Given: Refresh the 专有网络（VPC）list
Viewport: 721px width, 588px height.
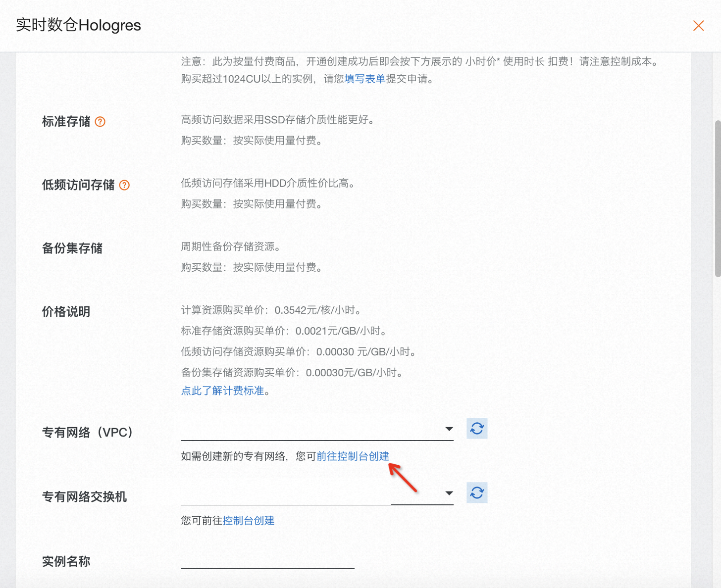Looking at the screenshot, I should click(477, 429).
